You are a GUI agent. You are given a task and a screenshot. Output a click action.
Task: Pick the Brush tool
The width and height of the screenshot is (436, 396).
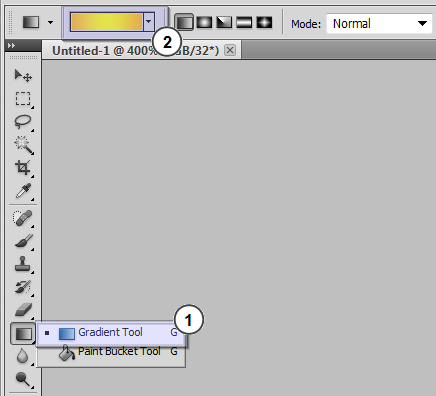23,241
